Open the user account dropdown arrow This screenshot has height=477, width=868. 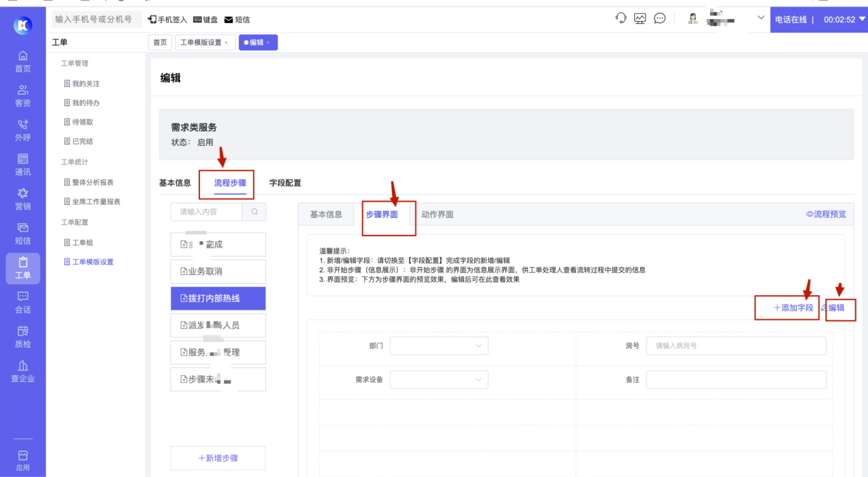pyautogui.click(x=760, y=18)
